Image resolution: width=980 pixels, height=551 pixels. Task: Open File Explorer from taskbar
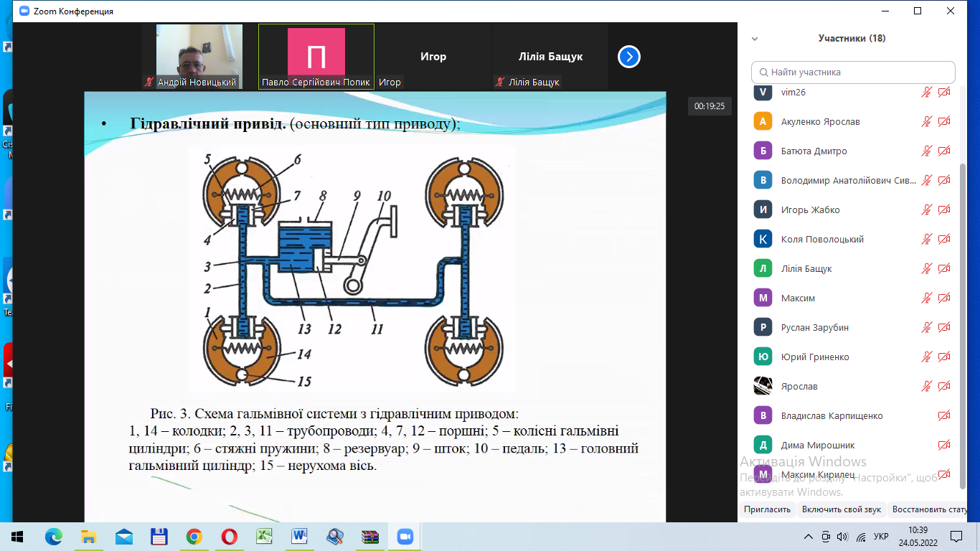coord(88,537)
